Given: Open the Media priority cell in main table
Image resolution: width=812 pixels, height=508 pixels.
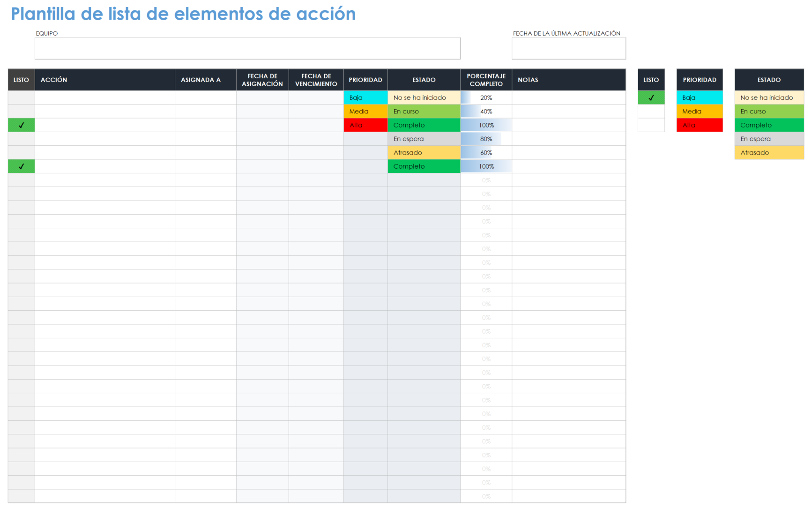Looking at the screenshot, I should tap(365, 111).
